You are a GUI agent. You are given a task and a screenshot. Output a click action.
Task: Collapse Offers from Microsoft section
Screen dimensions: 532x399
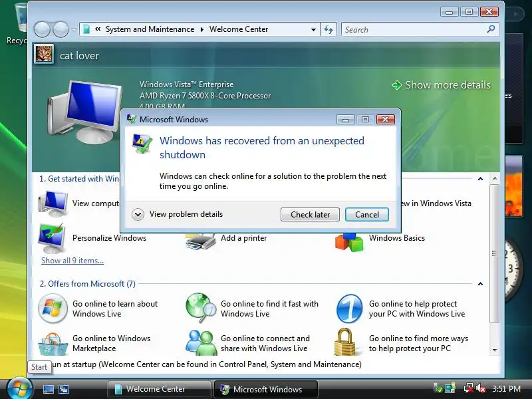click(x=480, y=284)
